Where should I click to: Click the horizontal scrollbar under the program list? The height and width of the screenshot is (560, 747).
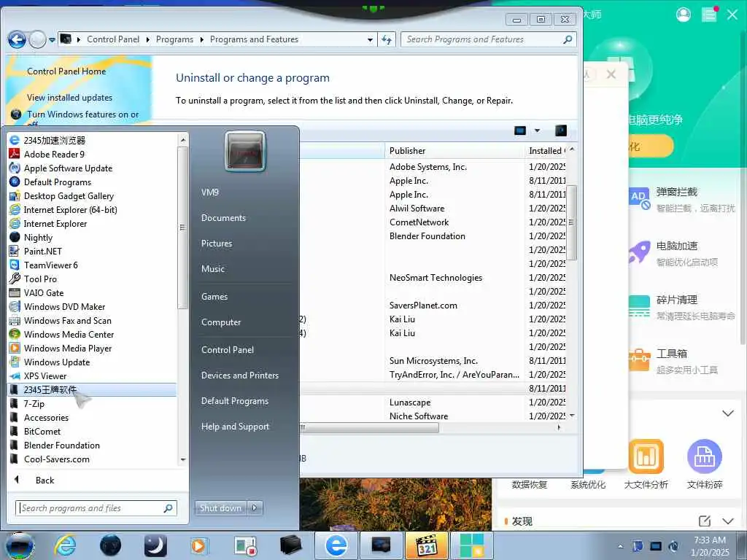coord(368,427)
